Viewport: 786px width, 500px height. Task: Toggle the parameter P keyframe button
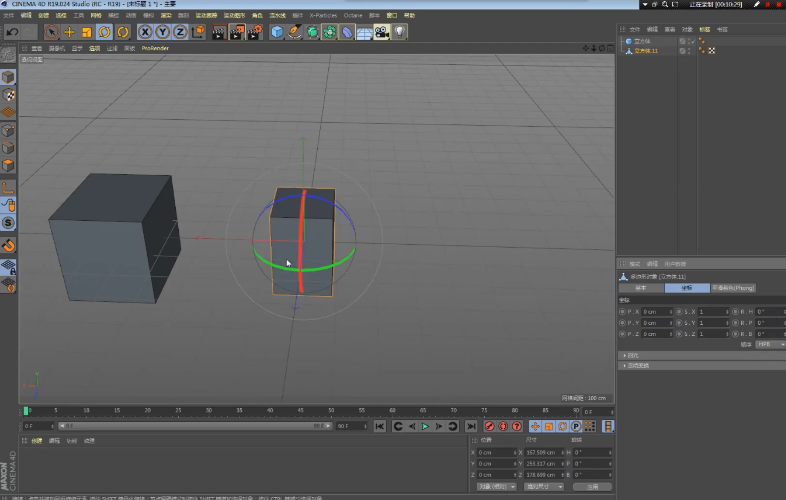coord(576,426)
